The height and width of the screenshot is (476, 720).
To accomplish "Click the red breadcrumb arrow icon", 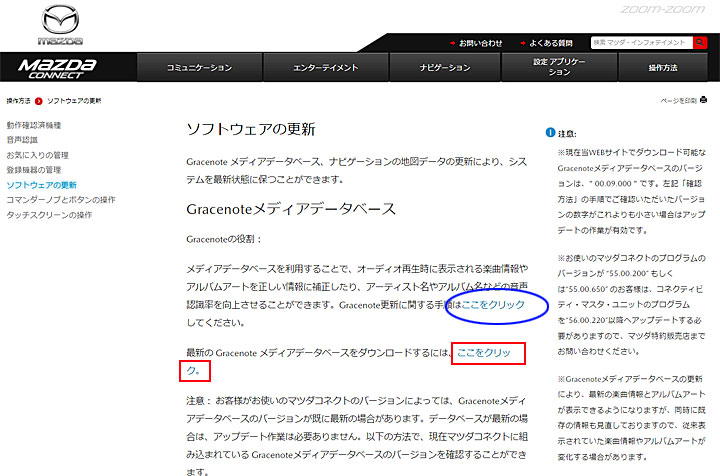I will (39, 101).
